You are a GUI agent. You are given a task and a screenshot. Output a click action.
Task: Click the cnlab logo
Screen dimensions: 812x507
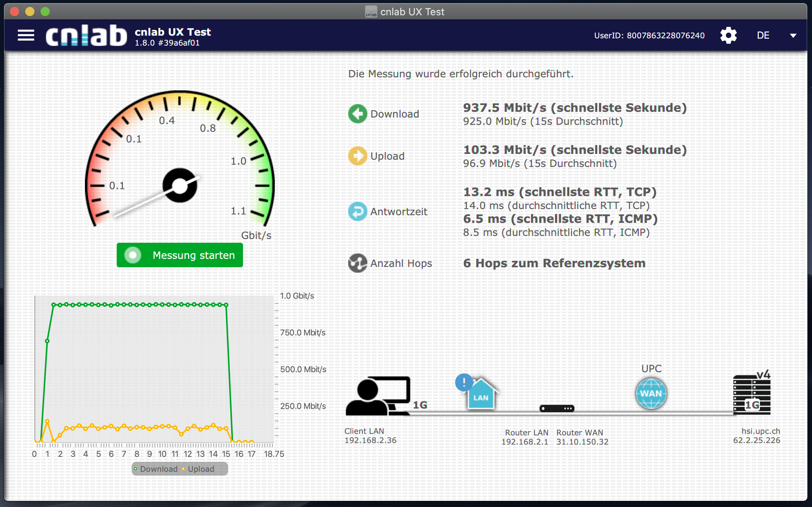point(86,35)
